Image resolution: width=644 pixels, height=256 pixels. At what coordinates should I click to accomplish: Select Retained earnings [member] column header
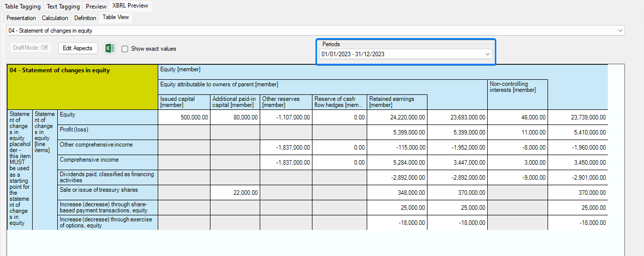click(x=397, y=102)
